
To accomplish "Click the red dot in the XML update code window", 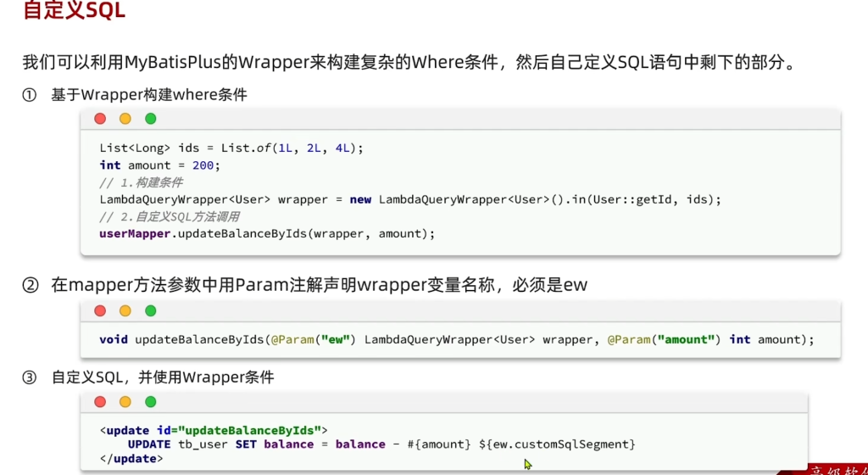I will pyautogui.click(x=100, y=401).
